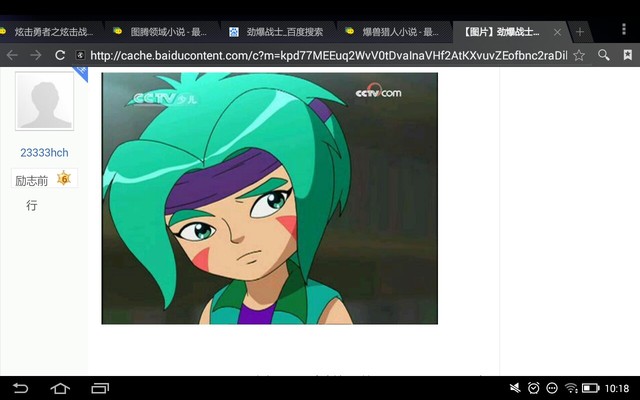Tap Android back navigation button

click(x=20, y=388)
